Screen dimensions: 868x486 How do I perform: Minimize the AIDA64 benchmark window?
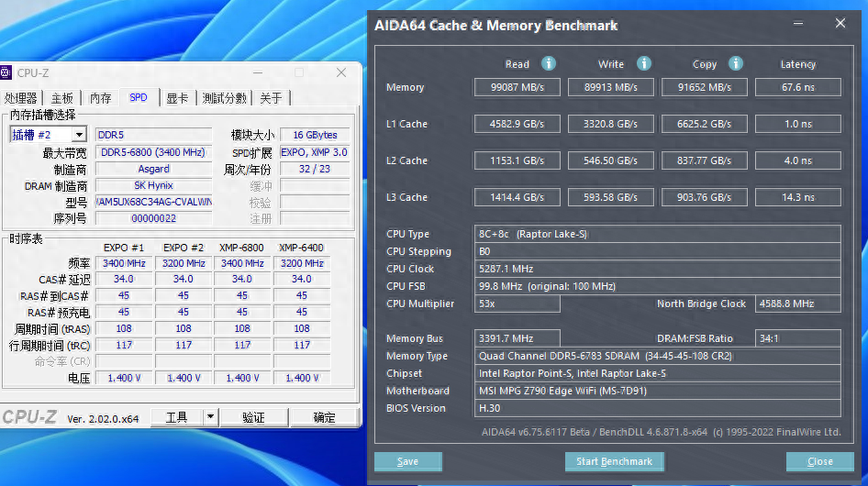[797, 23]
